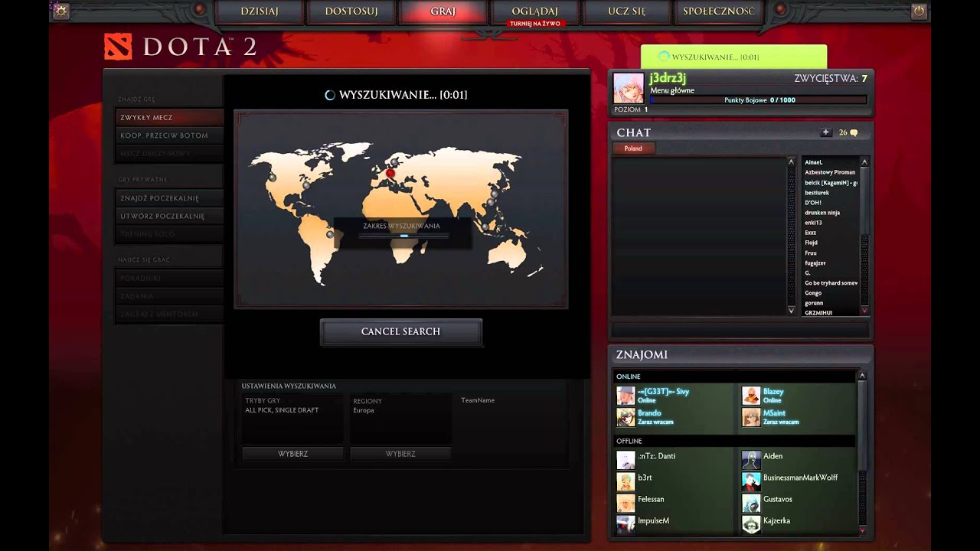Click avatar of friend MSaint
Screen dimensions: 980x551
(751, 417)
